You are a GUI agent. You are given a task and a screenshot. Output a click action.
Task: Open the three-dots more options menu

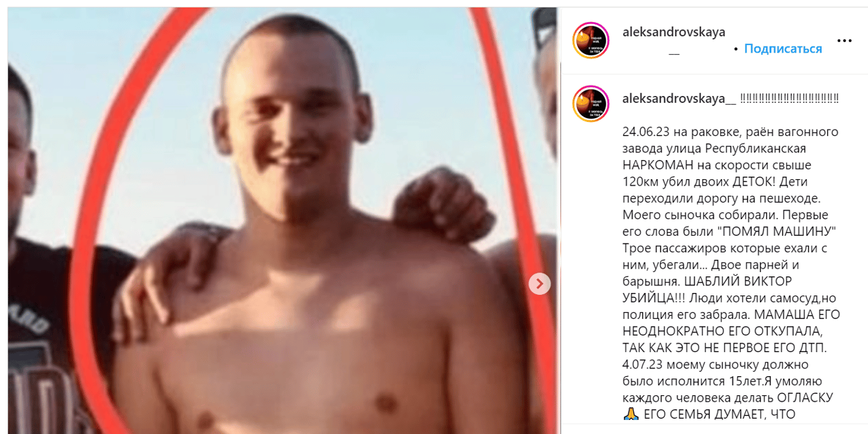point(844,41)
